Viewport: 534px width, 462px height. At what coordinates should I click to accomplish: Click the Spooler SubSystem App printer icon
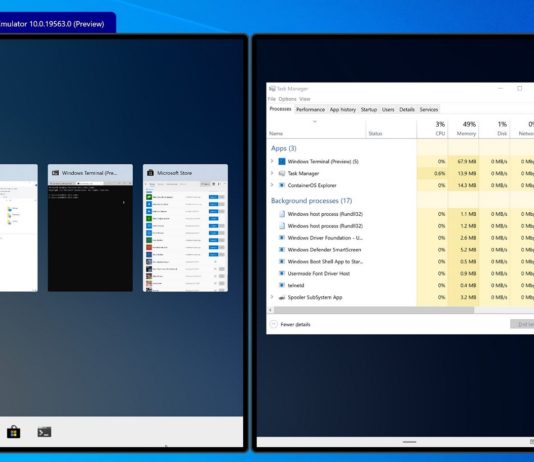click(282, 297)
